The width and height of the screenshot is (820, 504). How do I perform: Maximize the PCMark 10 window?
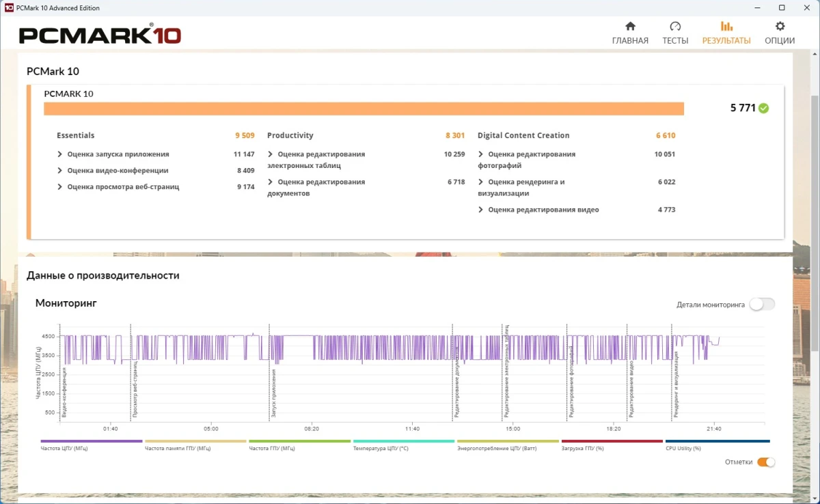[782, 8]
